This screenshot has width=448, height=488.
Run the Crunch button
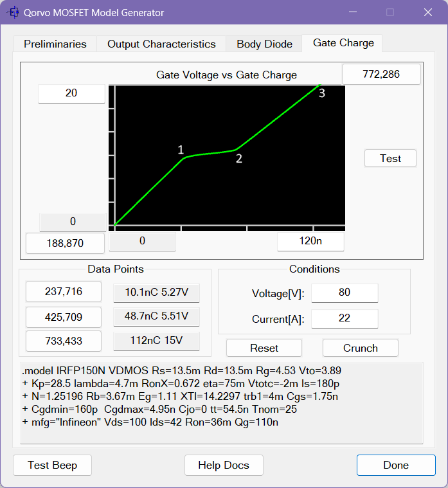tap(360, 348)
